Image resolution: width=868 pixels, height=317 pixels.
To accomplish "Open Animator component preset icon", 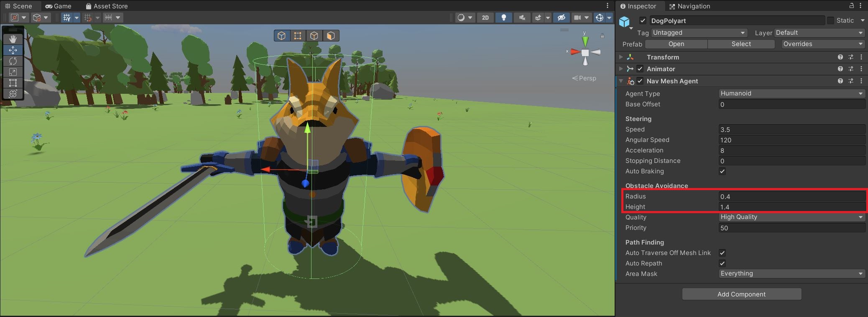I will coord(850,69).
